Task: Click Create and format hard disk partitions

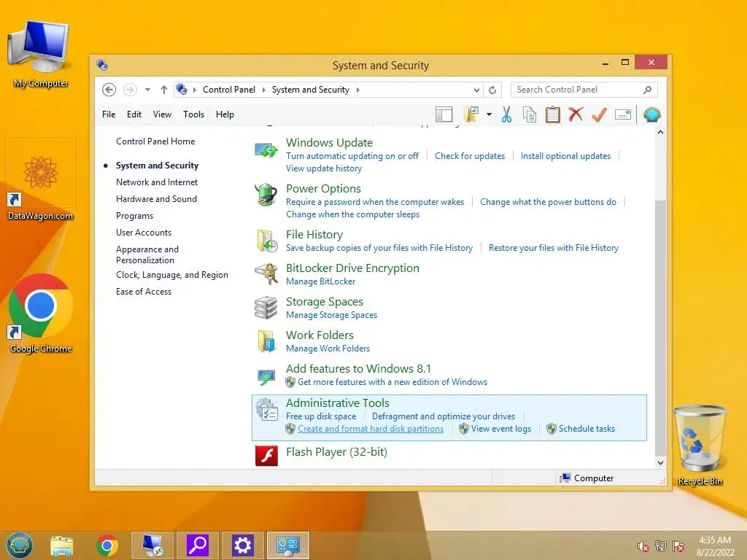Action: coord(371,429)
